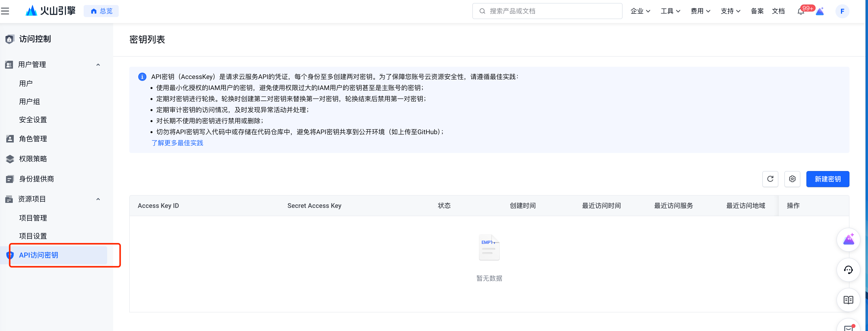The image size is (868, 331).
Task: Open the hamburger navigation menu
Action: [x=5, y=11]
